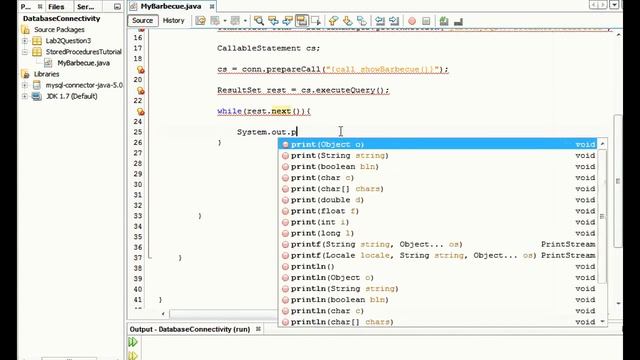Click the green Re-run icon in Output
640x360 pixels.
pos(133,342)
